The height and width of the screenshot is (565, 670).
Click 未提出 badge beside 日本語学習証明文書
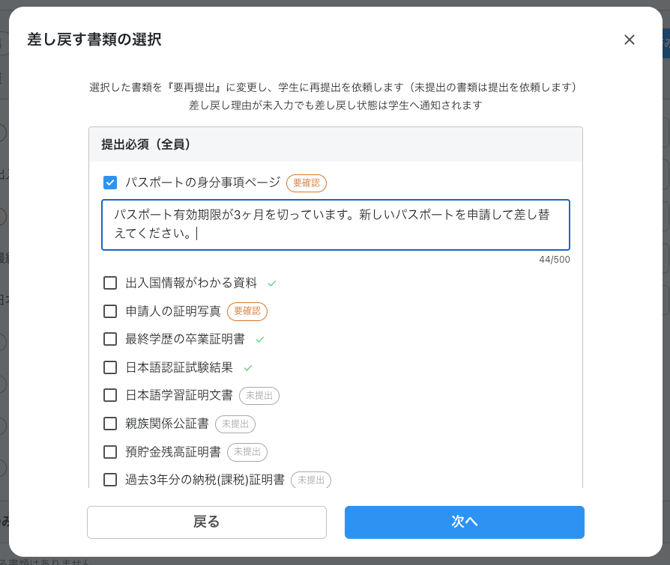point(259,396)
